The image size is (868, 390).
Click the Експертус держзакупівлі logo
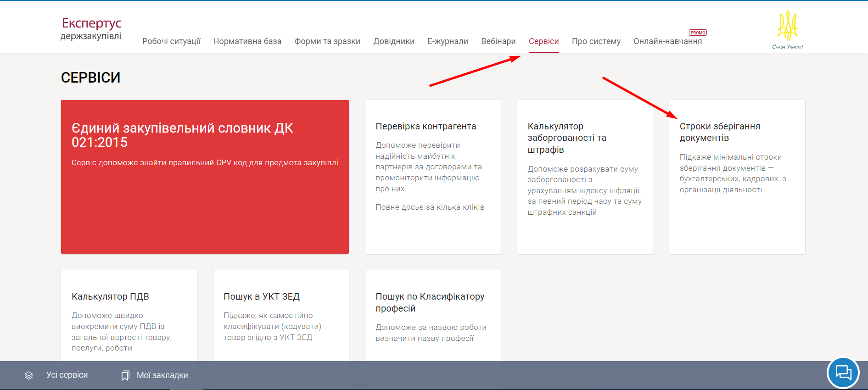91,29
